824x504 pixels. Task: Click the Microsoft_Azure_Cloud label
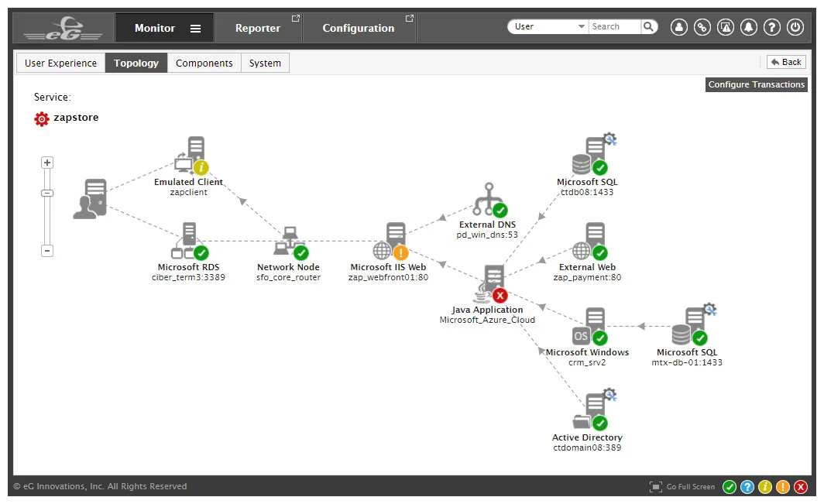pos(487,320)
